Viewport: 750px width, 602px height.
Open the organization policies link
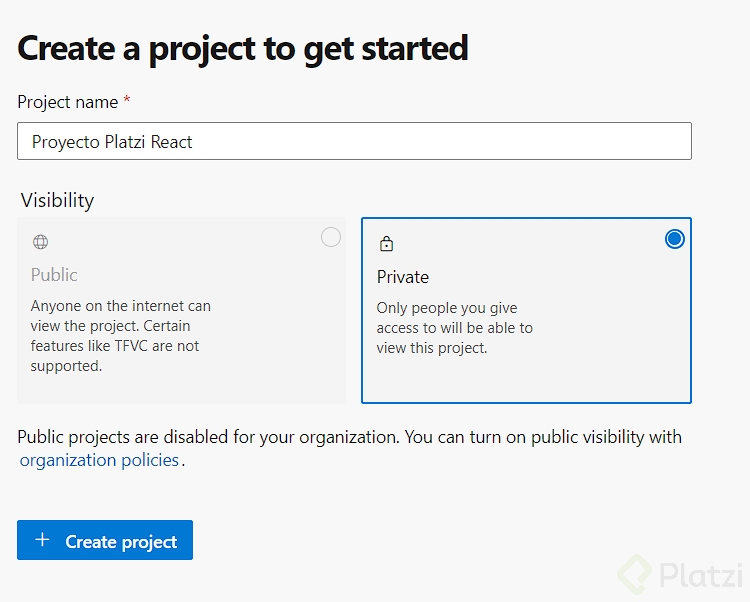click(99, 460)
